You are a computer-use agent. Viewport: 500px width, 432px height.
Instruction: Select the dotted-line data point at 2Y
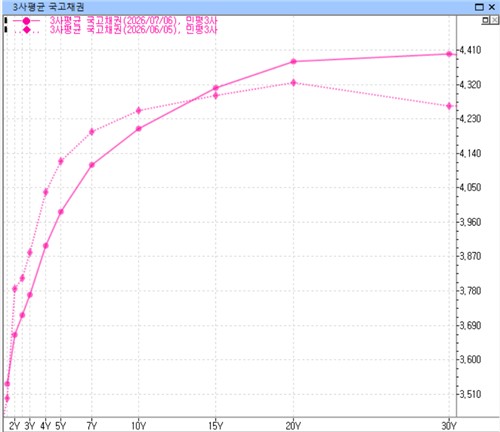click(x=14, y=289)
